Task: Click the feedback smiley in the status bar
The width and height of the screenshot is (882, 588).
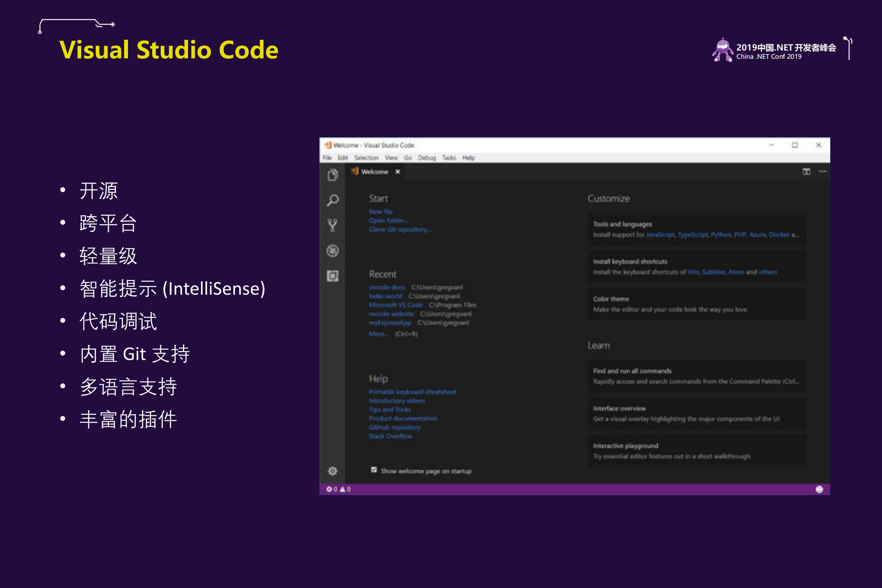Action: pos(819,489)
